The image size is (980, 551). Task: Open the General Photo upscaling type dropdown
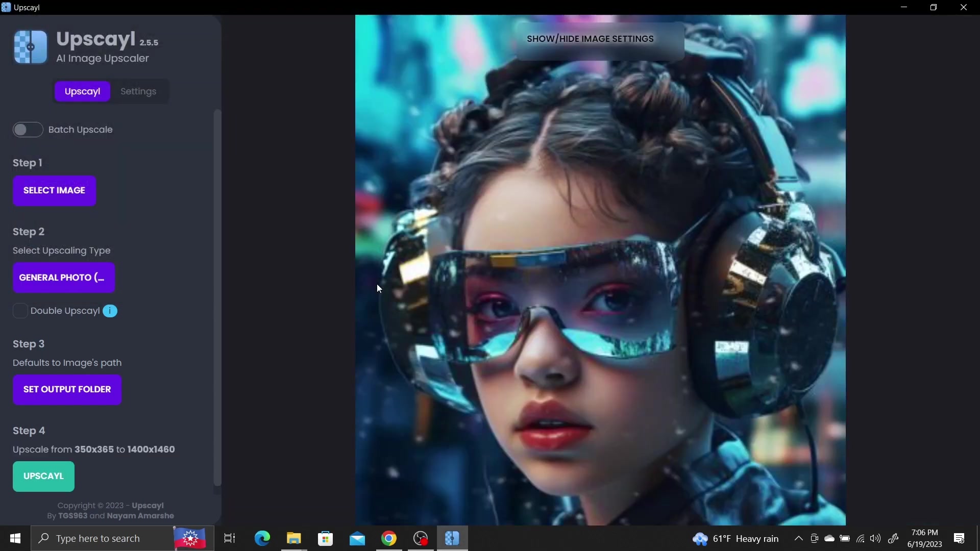pyautogui.click(x=63, y=277)
